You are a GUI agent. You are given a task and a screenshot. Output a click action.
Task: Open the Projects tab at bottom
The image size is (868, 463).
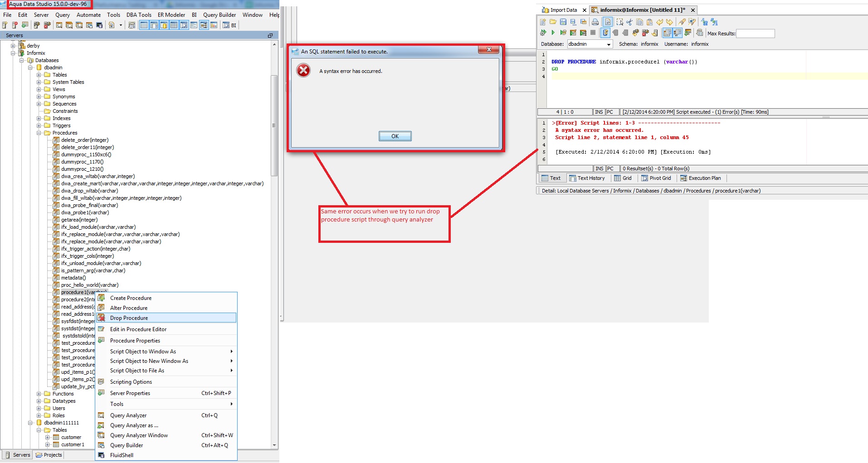coord(49,455)
